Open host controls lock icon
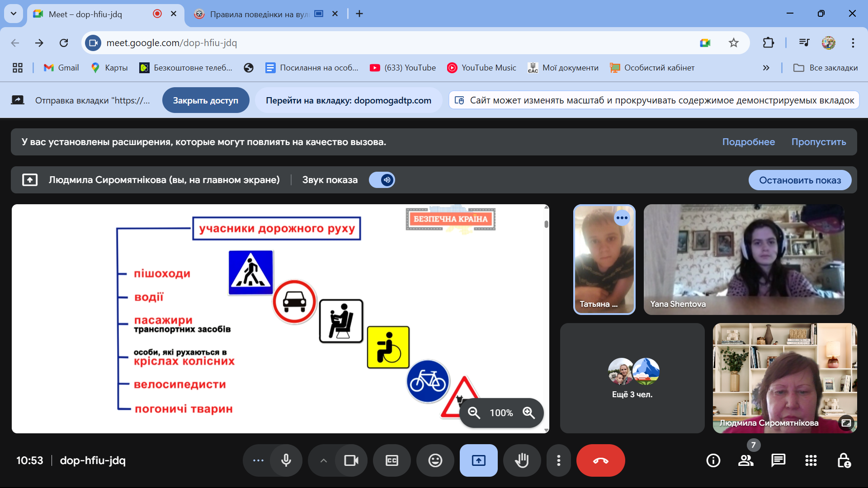 pos(844,460)
